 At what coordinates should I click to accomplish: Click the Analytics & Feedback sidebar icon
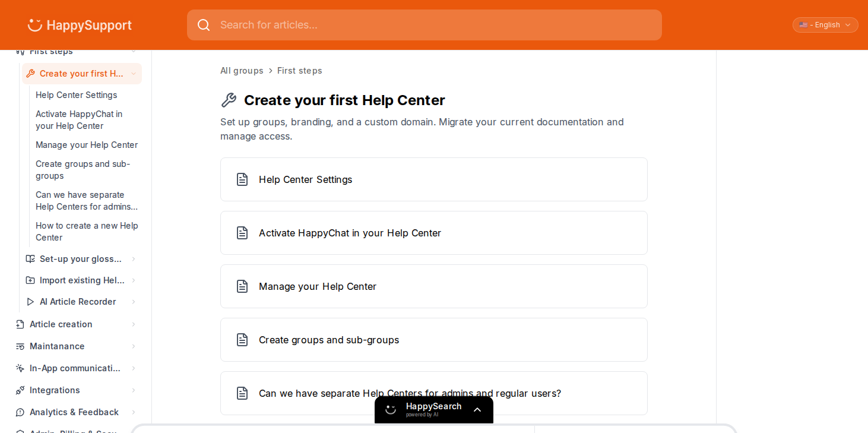(x=20, y=412)
